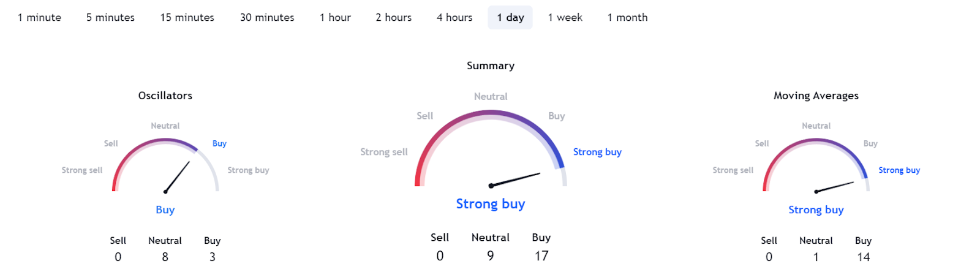
Task: Pick the 4 hours timeframe
Action: click(454, 18)
